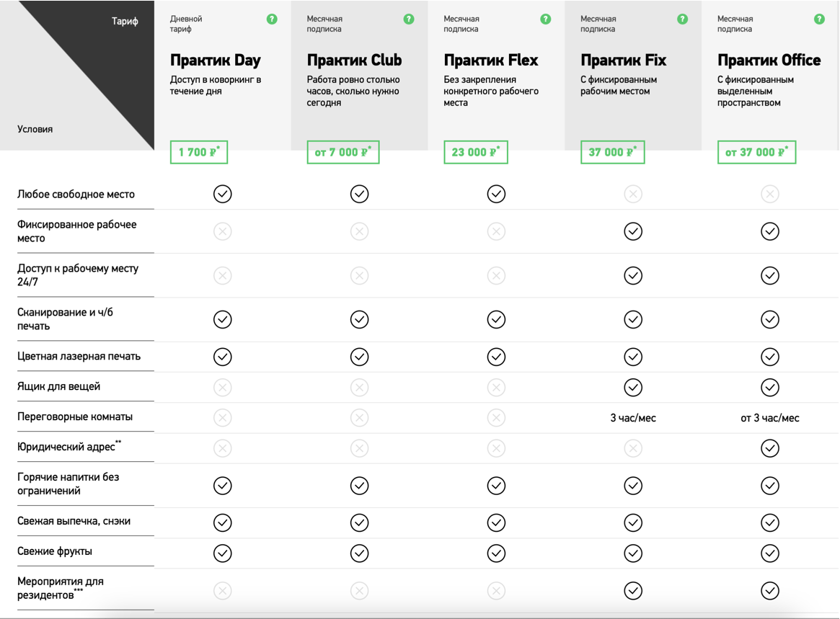Click Office checkmark for Фиксированное рабочее место

(x=770, y=231)
